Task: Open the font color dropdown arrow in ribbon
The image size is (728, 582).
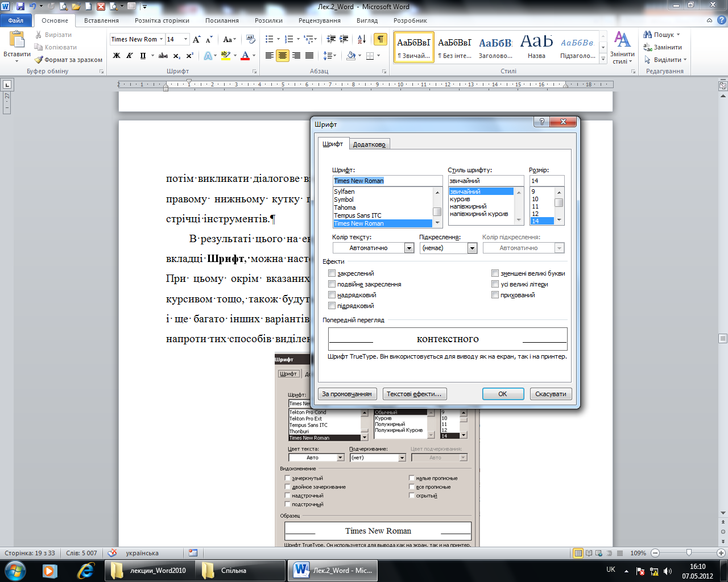Action: [254, 56]
